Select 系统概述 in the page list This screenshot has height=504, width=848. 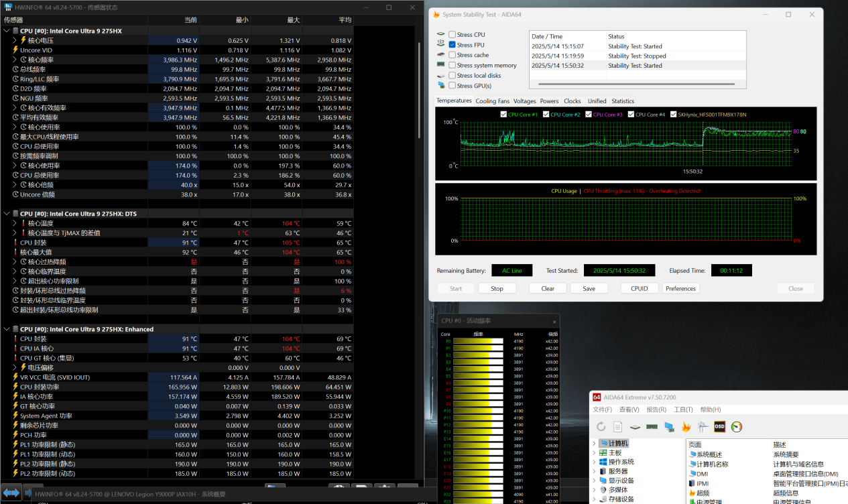coord(710,454)
